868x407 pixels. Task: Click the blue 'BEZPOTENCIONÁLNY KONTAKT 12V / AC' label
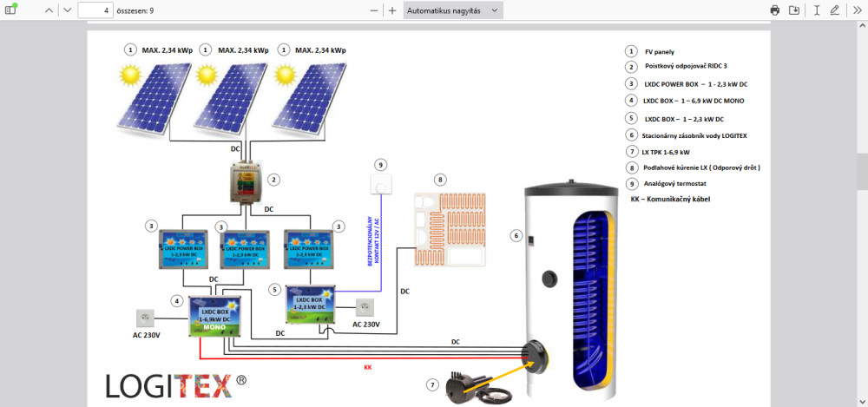coord(373,242)
